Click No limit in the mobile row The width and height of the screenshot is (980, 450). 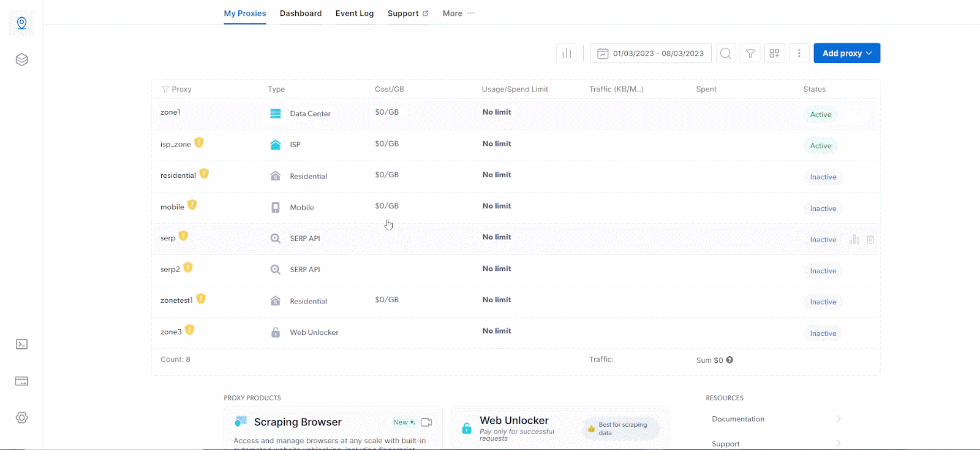497,206
